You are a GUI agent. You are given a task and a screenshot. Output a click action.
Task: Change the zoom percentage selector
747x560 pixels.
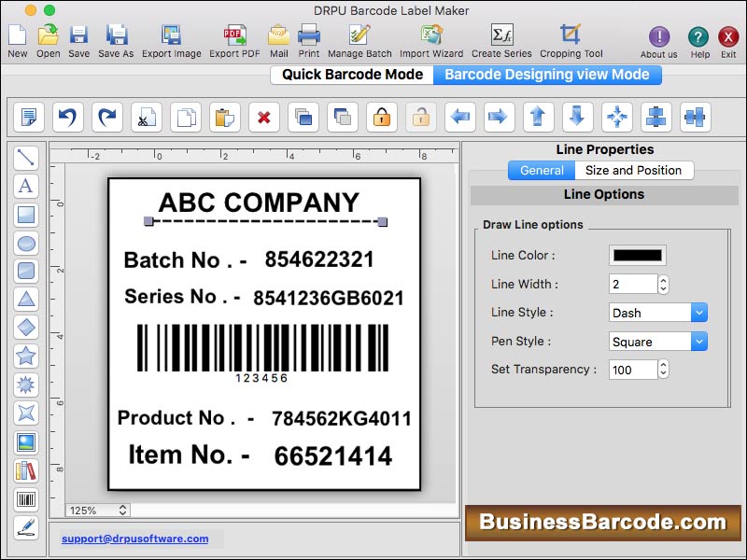click(96, 510)
